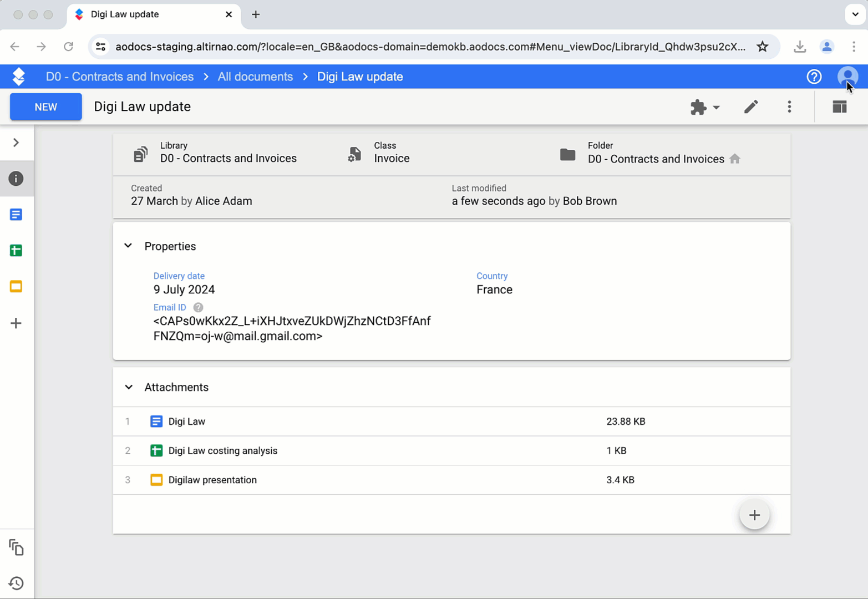Open Digilaw presentation attachment

[x=212, y=480]
